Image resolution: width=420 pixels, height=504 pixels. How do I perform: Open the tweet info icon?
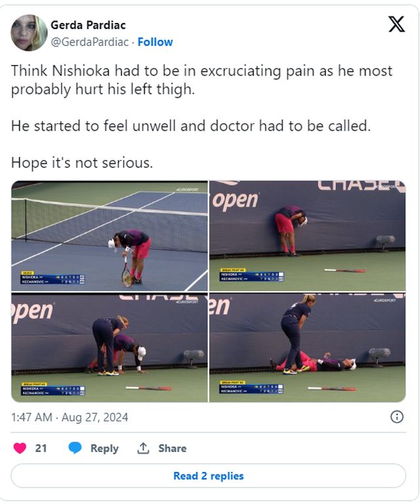(x=396, y=417)
